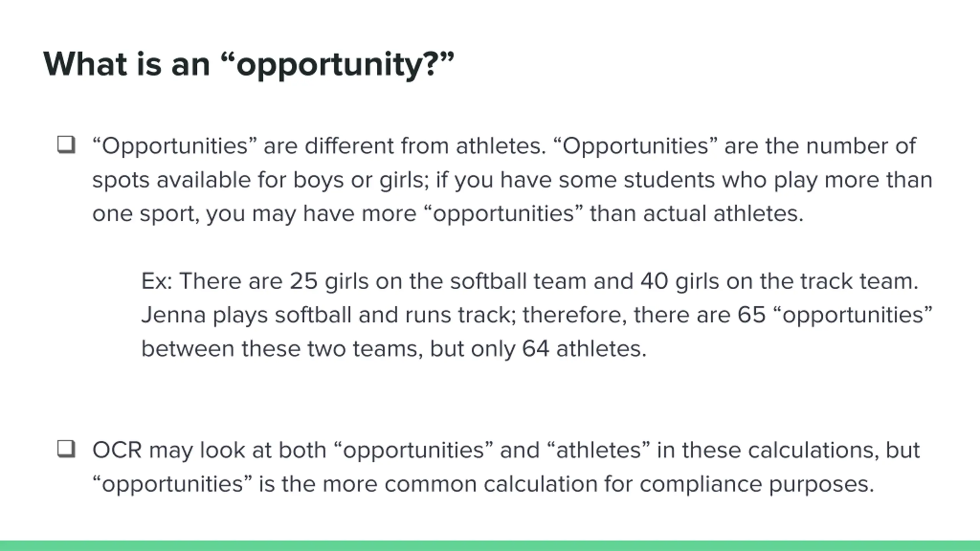Click the "Ex:" label starting the example
This screenshot has height=551, width=980.
pyautogui.click(x=157, y=281)
